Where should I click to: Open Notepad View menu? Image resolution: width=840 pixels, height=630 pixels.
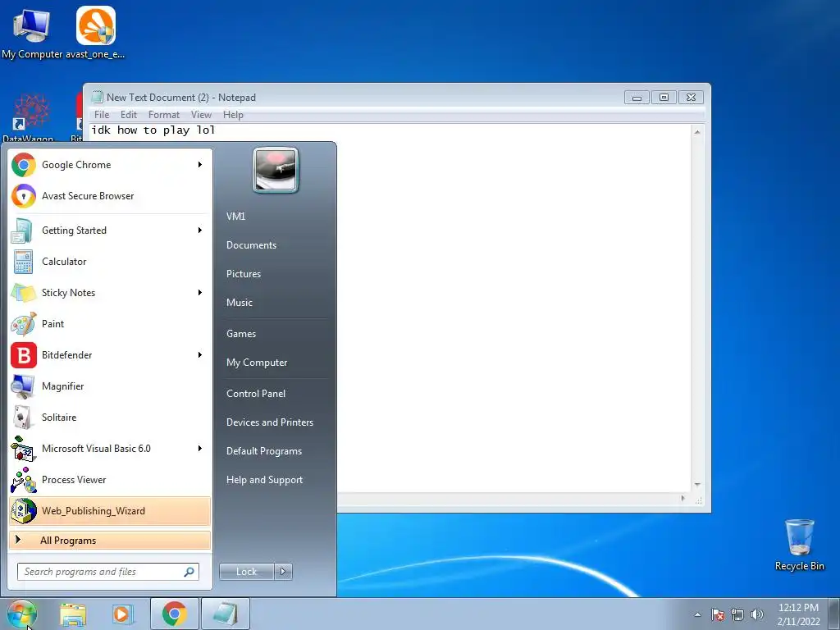[202, 115]
